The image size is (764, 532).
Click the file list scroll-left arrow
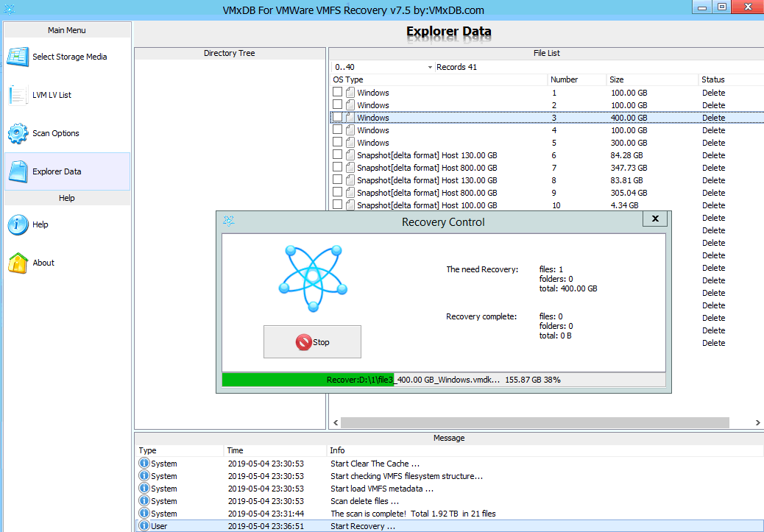coord(336,422)
